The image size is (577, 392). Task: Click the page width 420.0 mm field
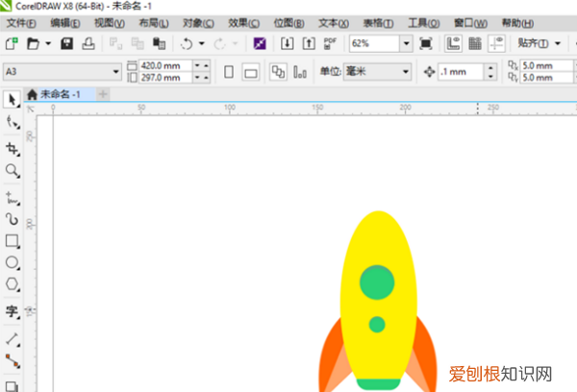pos(165,66)
